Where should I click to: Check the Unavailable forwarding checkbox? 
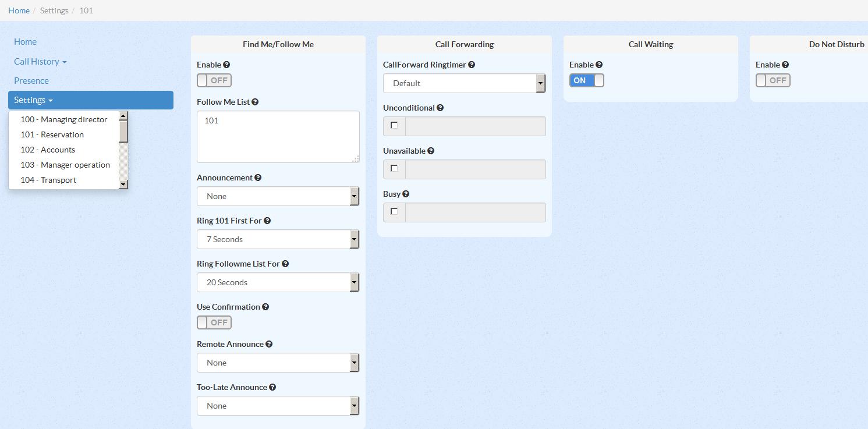(394, 168)
